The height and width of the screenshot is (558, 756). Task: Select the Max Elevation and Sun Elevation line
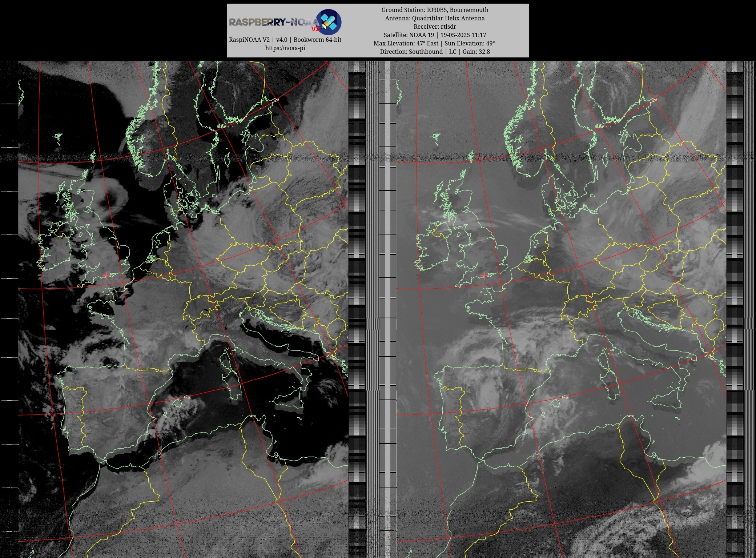(x=435, y=43)
